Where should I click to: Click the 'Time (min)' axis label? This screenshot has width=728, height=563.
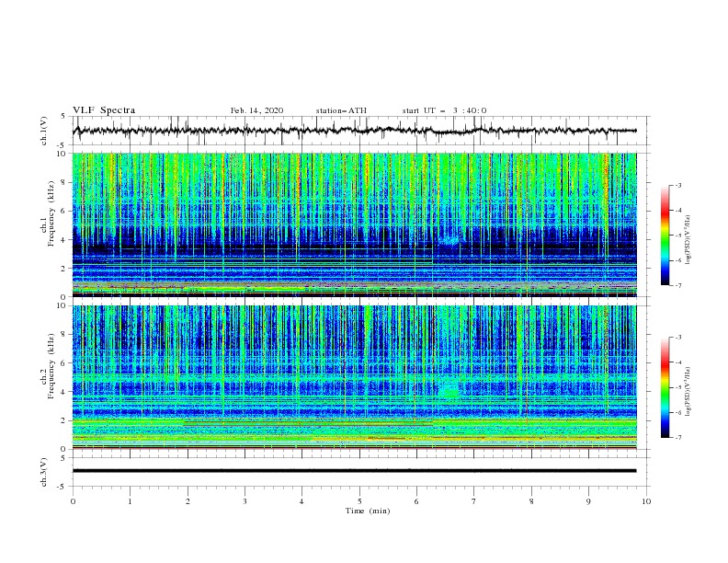click(x=368, y=511)
